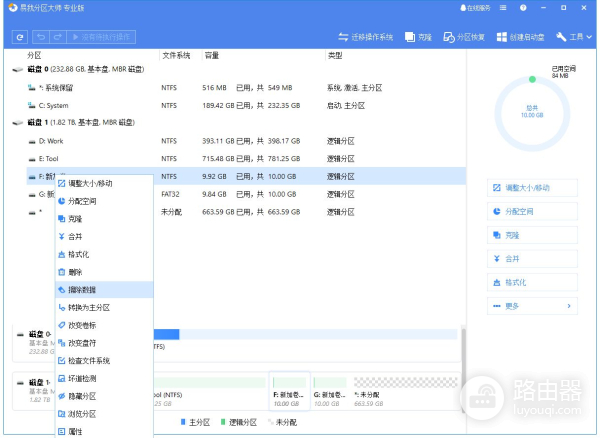This screenshot has height=438, width=600.
Task: Select 擦除数据 wipe data menu entry
Action: [x=104, y=290]
